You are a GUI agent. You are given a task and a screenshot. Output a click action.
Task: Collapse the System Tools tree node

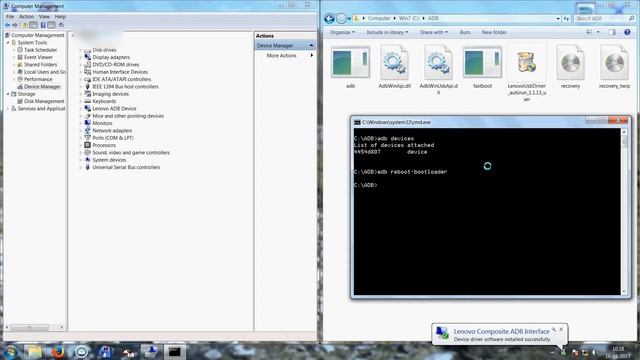pyautogui.click(x=8, y=42)
